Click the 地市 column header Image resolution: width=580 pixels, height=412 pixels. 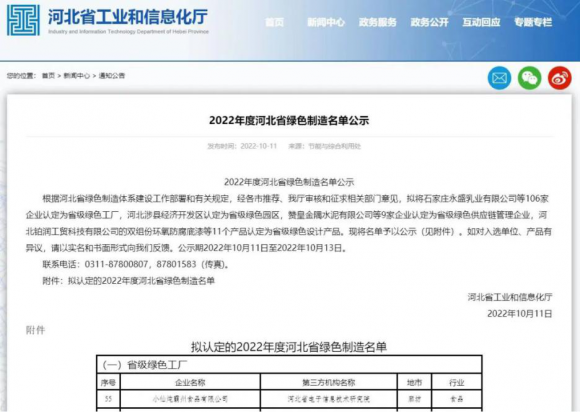coord(414,382)
